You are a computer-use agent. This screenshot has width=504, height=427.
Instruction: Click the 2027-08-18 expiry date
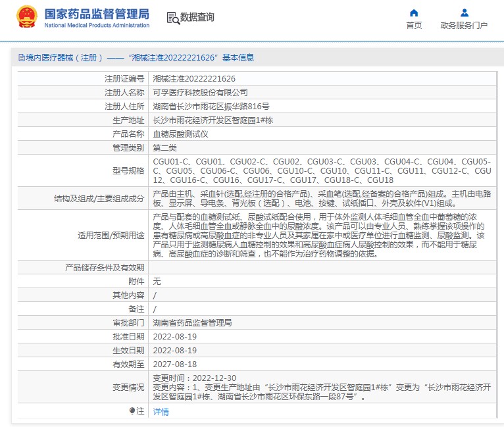click(x=175, y=364)
